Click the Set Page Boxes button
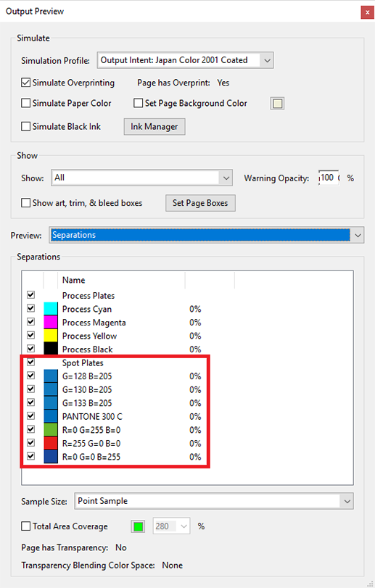This screenshot has height=588, width=375. [201, 203]
